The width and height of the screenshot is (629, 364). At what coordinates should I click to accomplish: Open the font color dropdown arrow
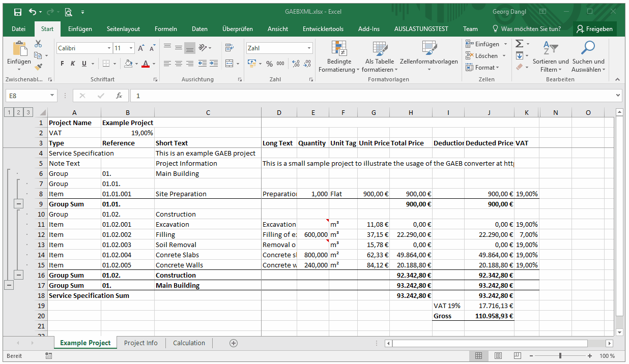pyautogui.click(x=154, y=64)
